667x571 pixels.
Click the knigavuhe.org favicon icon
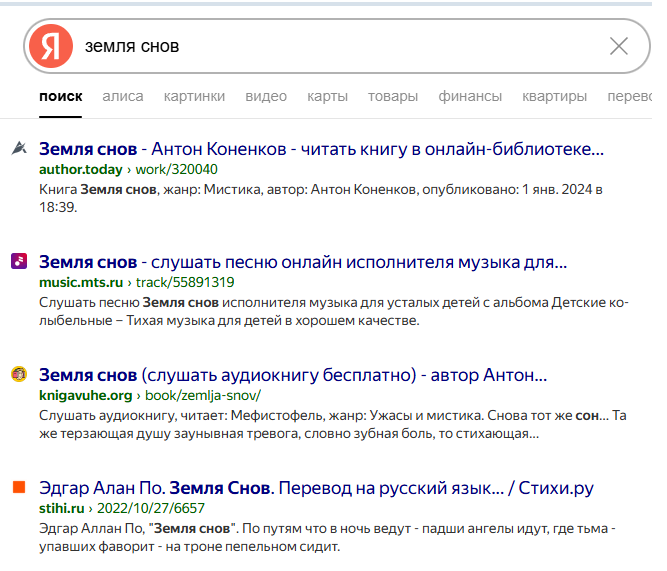click(x=18, y=374)
